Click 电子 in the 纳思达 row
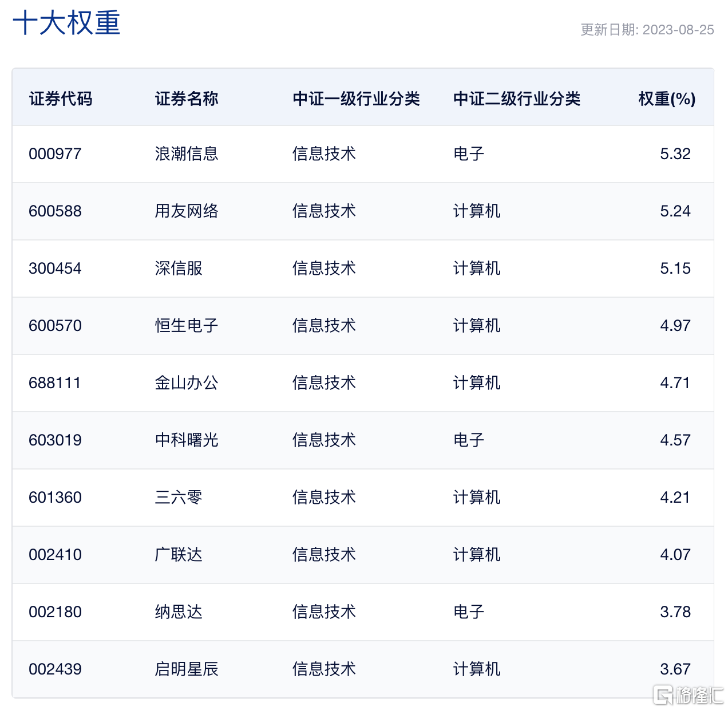 [x=469, y=612]
